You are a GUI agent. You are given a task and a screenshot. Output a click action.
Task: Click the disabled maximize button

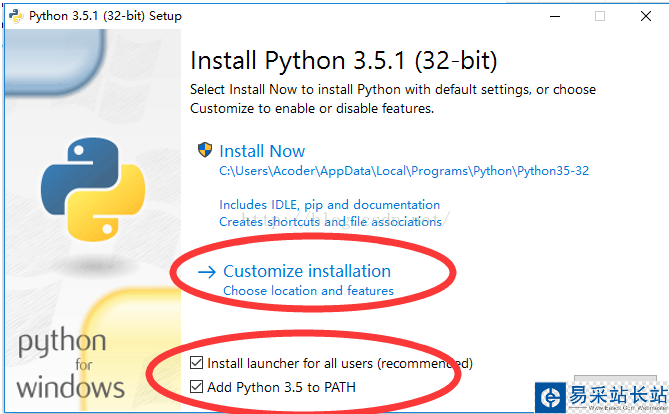pyautogui.click(x=600, y=16)
